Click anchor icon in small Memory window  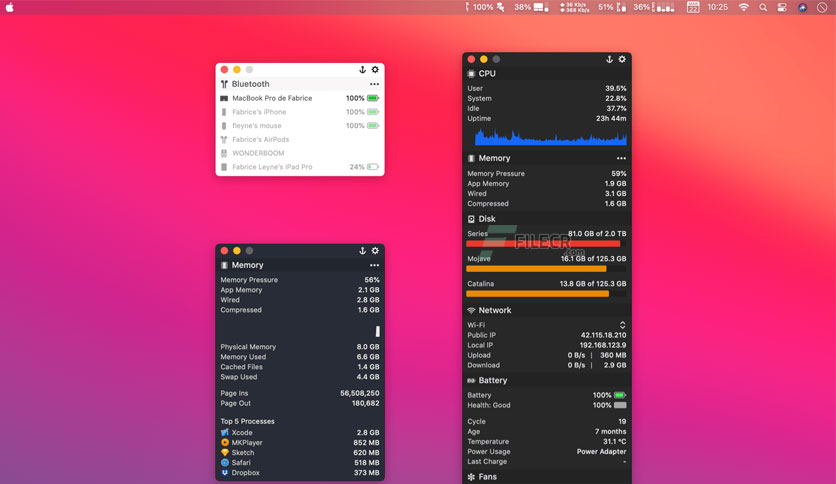(363, 251)
